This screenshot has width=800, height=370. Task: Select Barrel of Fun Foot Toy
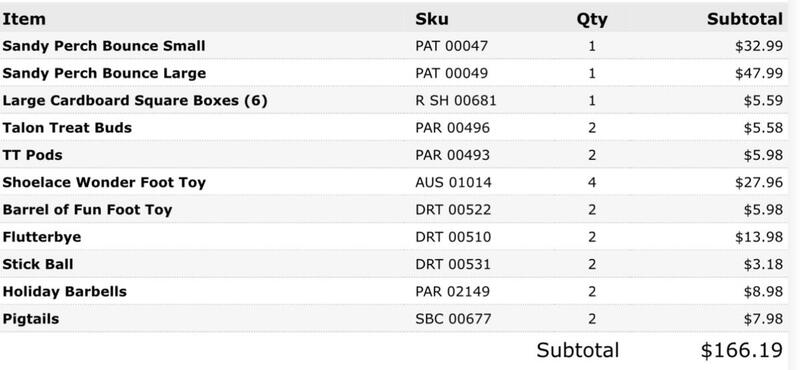point(87,210)
